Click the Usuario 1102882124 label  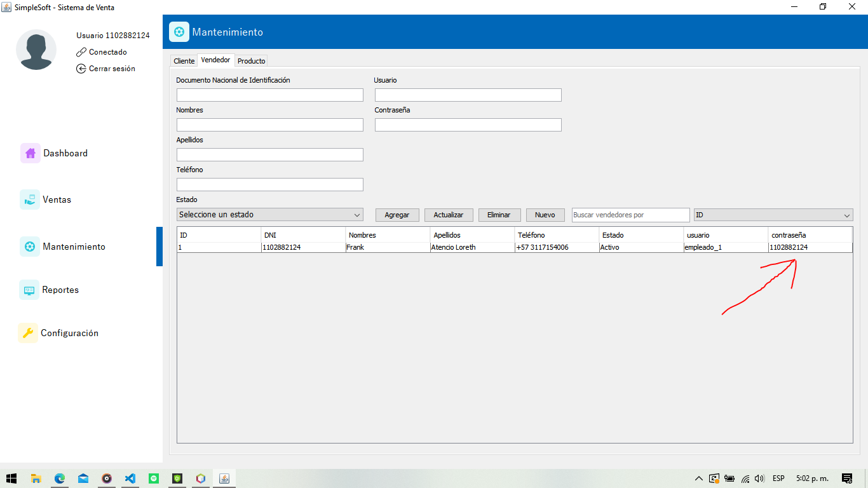coord(113,36)
